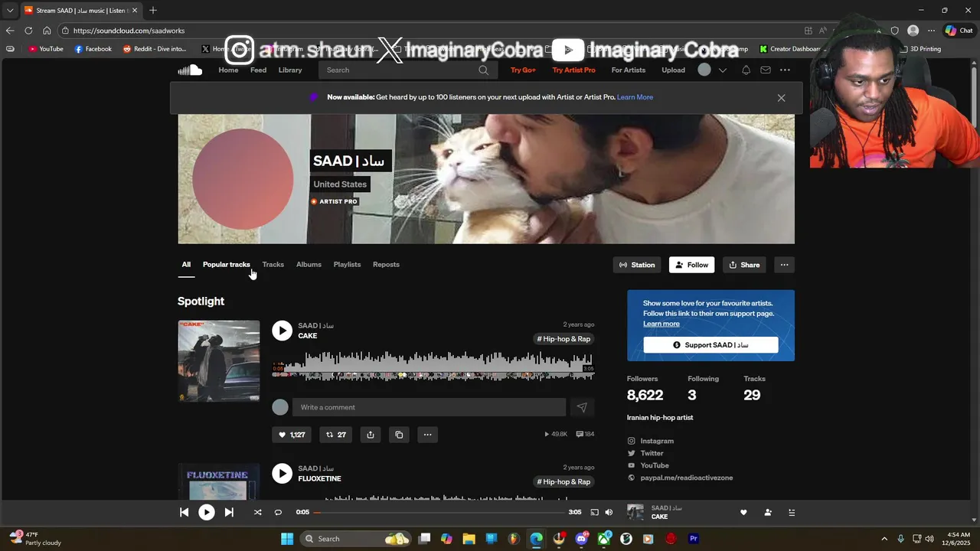This screenshot has height=551, width=980.
Task: Repost the CAKE track with 27 reposts
Action: click(x=335, y=435)
